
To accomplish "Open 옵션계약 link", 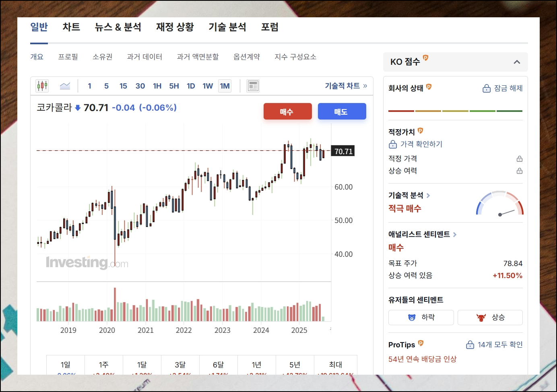I will coord(247,57).
